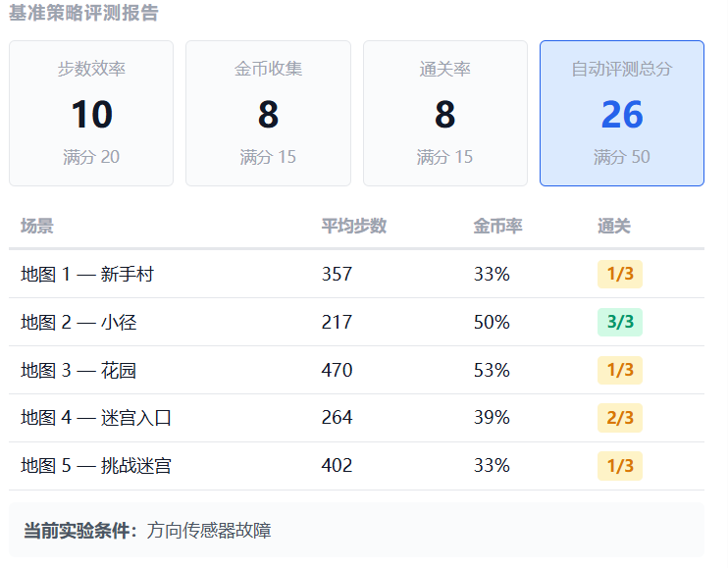Select the 步数效率 score card
Screen dimensions: 728x568
pos(91,113)
